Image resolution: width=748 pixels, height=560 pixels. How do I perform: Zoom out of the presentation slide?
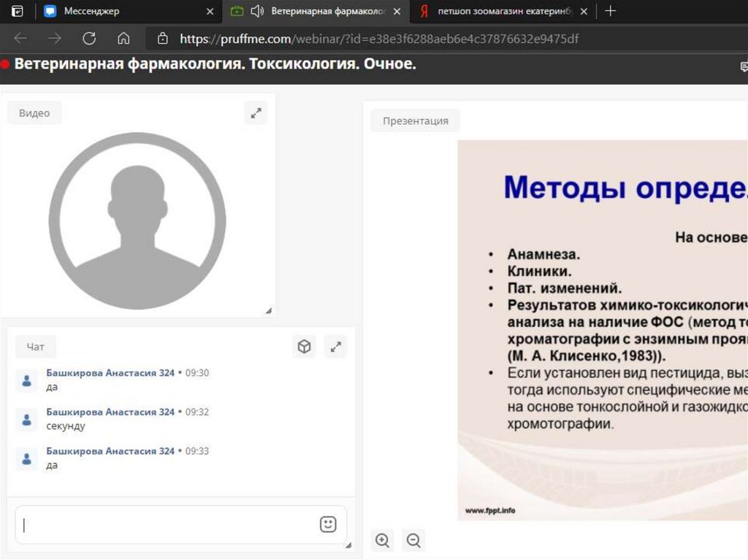[413, 540]
